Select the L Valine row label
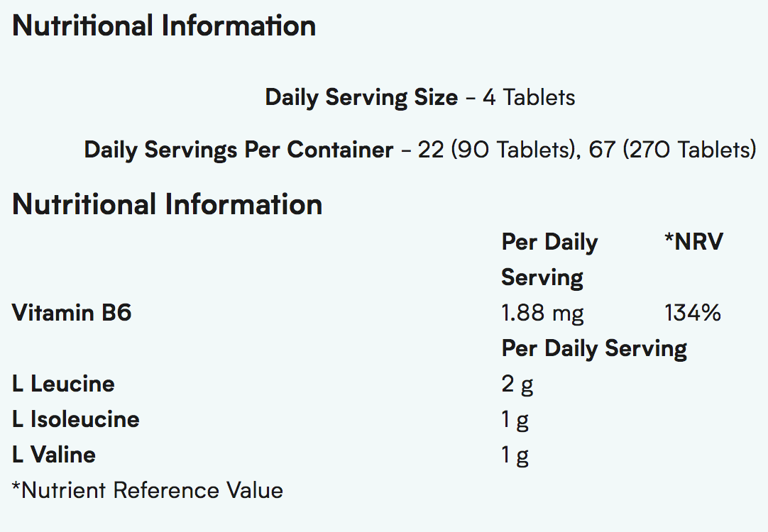 click(x=54, y=455)
